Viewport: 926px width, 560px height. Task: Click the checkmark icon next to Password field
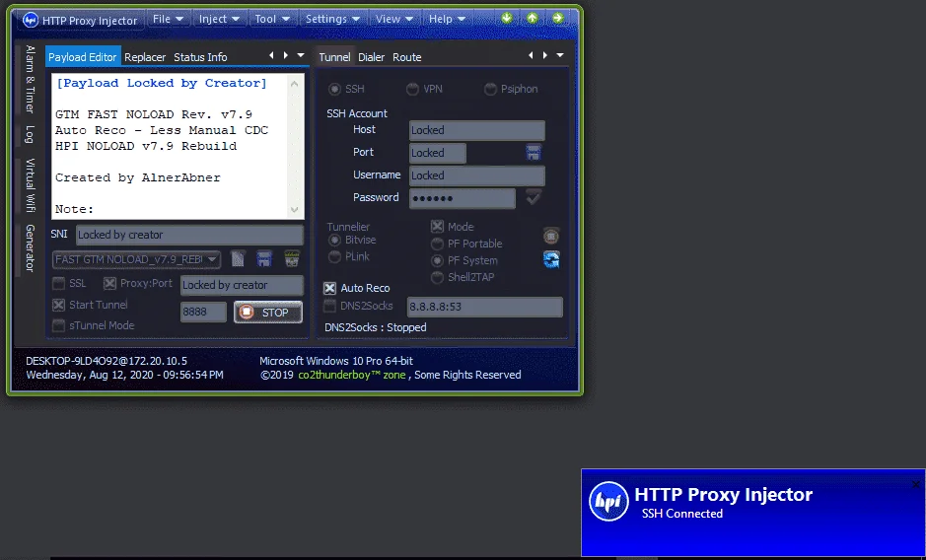click(534, 197)
